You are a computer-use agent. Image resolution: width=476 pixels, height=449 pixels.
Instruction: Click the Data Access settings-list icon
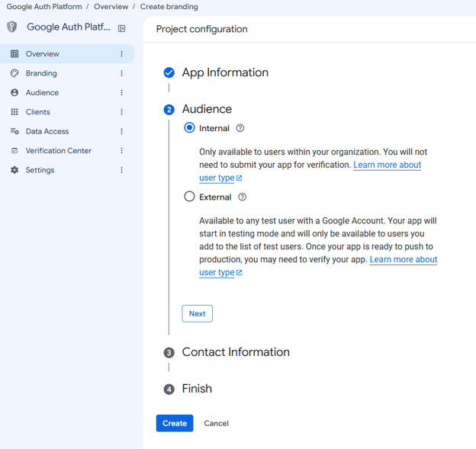coord(14,131)
